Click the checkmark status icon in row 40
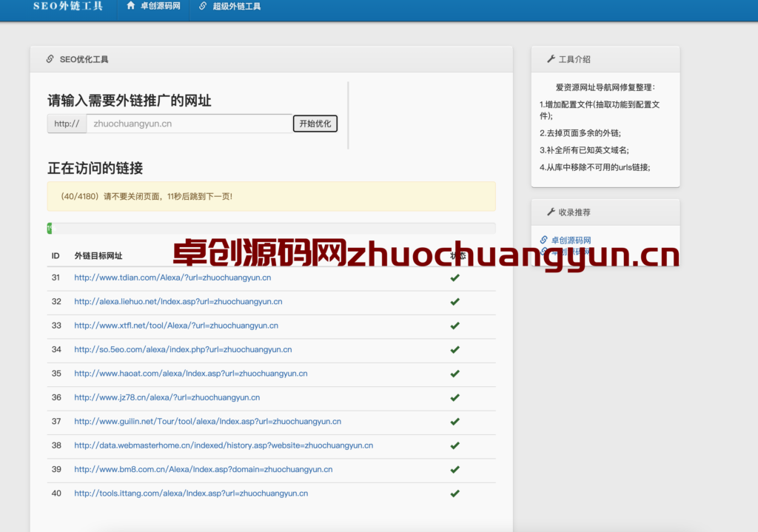This screenshot has width=758, height=532. 455,494
